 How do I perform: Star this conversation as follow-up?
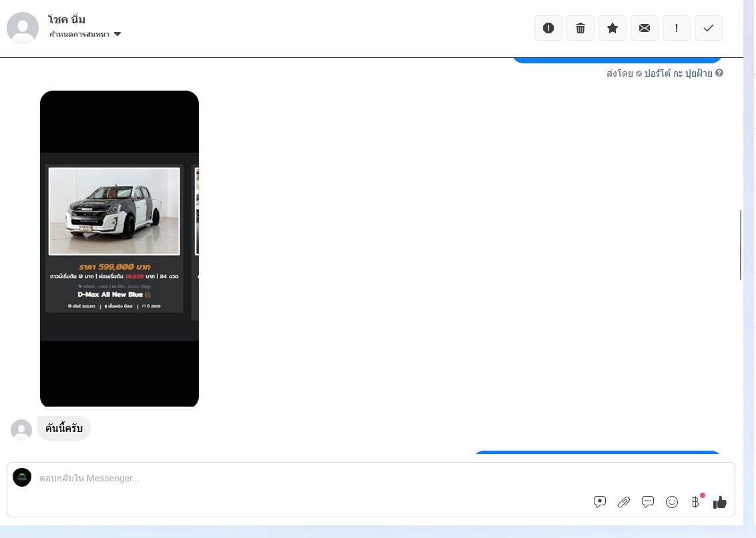(613, 28)
